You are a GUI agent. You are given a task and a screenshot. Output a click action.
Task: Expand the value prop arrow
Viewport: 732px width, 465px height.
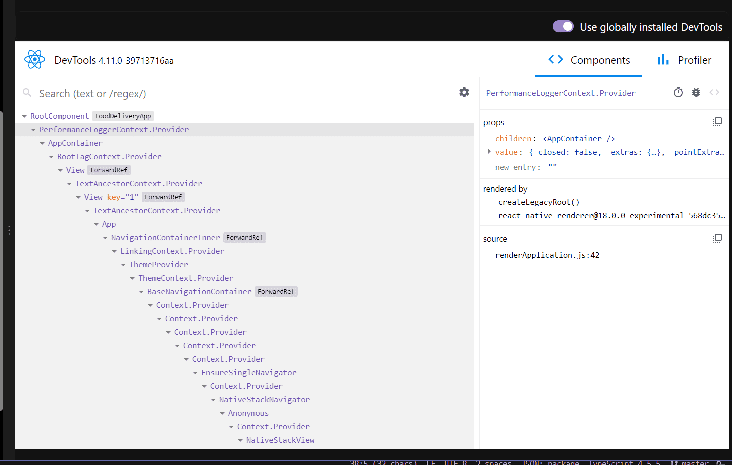pos(489,152)
